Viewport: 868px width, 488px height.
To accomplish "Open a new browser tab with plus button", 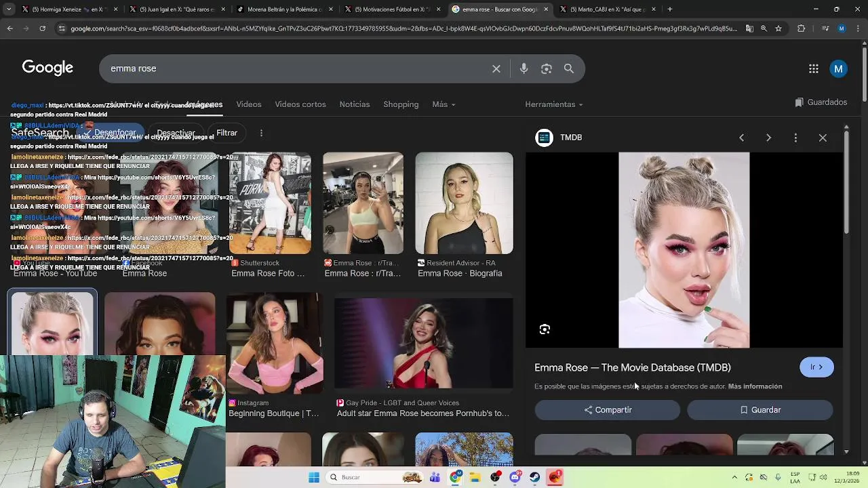I will click(670, 9).
